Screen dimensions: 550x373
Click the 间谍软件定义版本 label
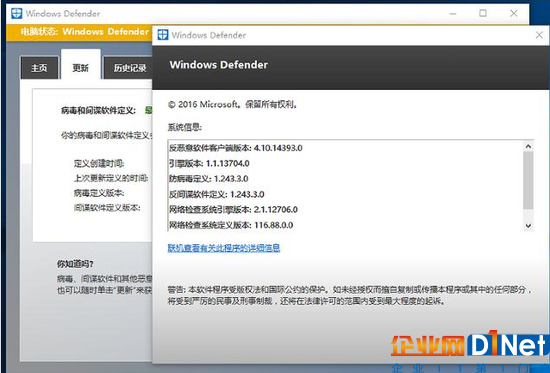click(x=107, y=207)
